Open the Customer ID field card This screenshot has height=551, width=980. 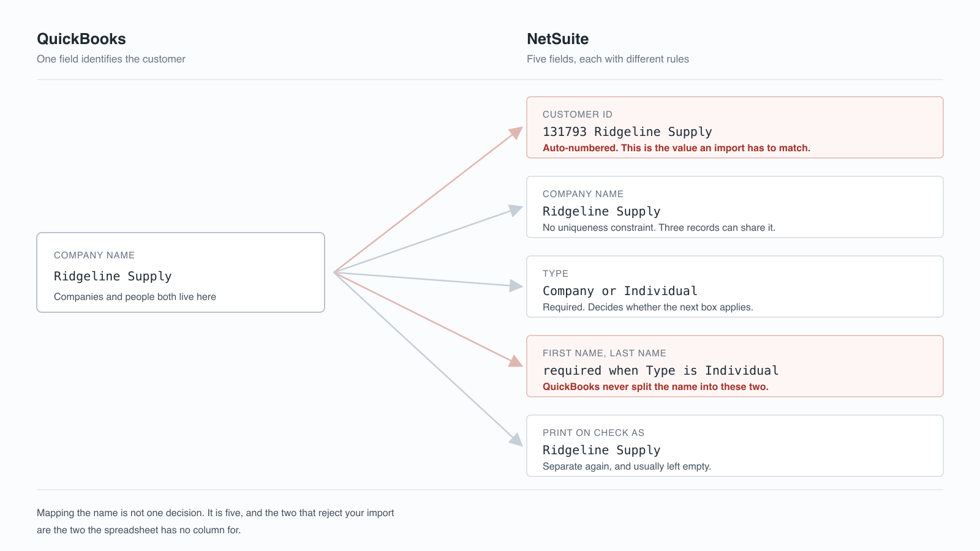click(735, 127)
